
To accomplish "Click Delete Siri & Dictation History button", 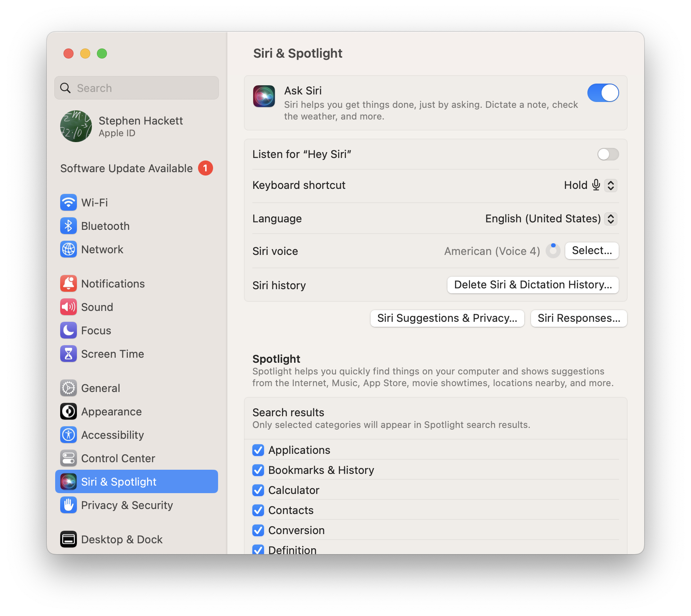I will click(x=533, y=285).
